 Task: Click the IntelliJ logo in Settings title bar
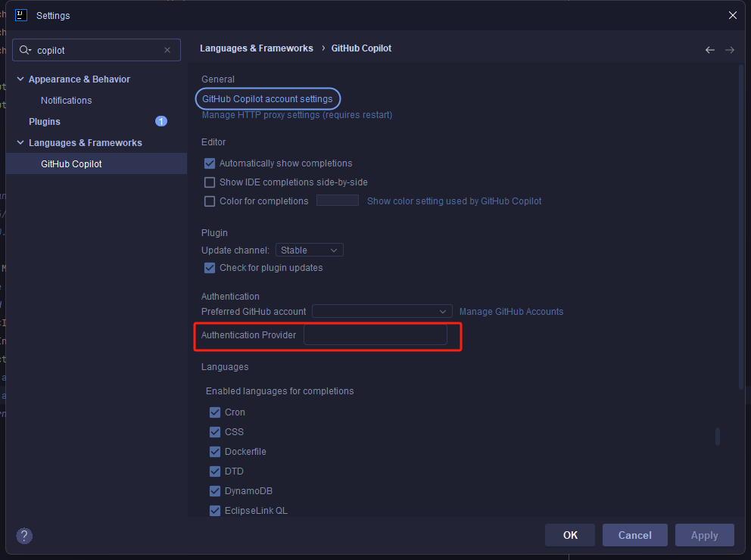coord(21,15)
